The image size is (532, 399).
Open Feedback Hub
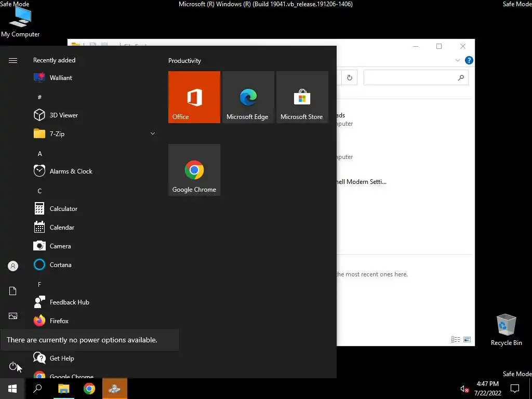pyautogui.click(x=95, y=302)
